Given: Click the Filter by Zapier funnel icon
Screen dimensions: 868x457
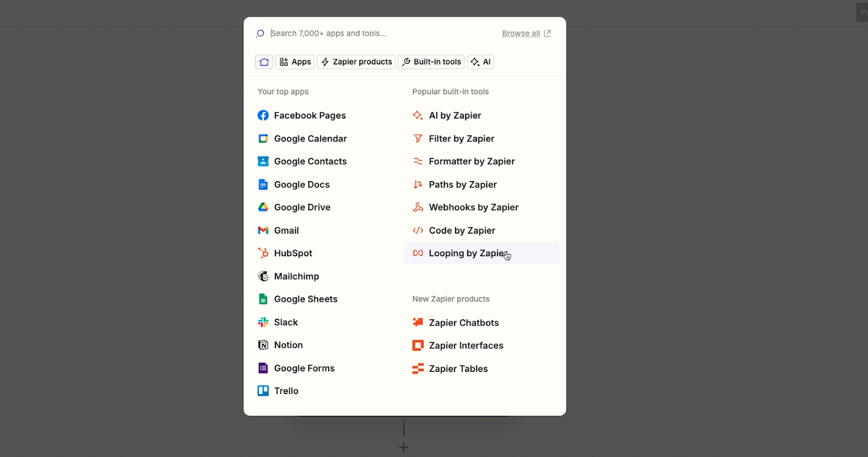Looking at the screenshot, I should (418, 139).
